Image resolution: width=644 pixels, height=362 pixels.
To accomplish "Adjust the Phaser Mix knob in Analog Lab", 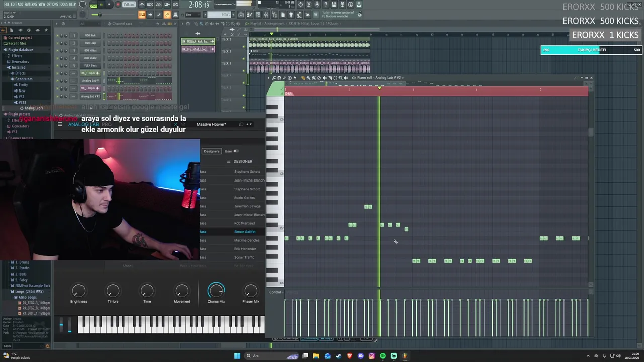I will [251, 291].
